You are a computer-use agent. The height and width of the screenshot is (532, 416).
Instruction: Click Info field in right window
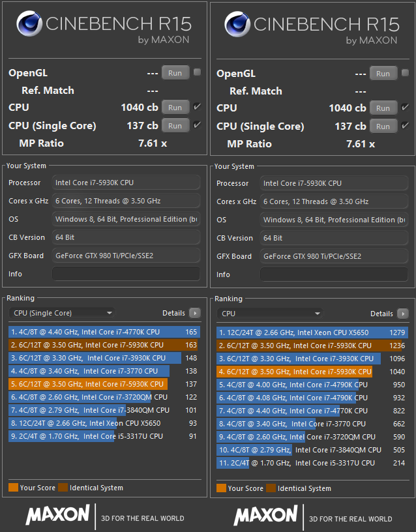click(334, 274)
